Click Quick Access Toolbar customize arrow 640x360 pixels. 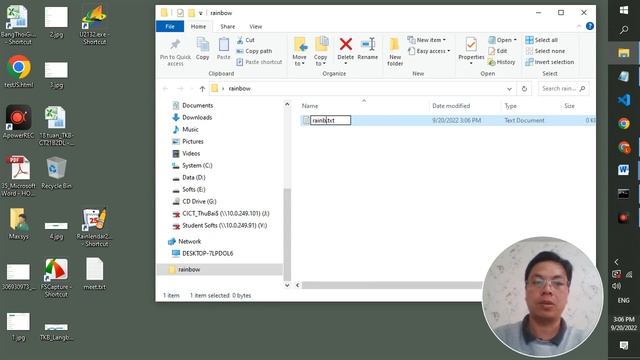click(201, 13)
